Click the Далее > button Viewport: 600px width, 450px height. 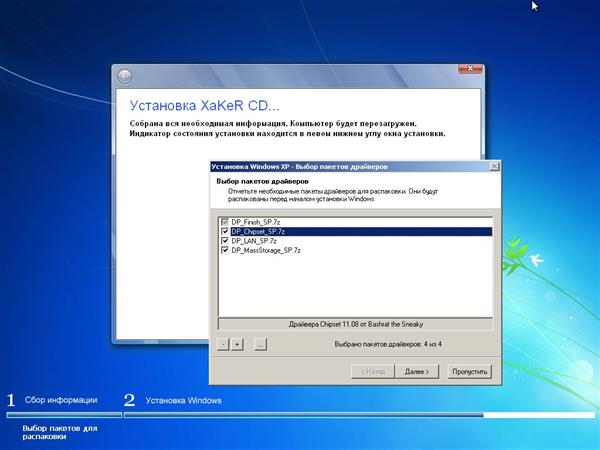417,372
